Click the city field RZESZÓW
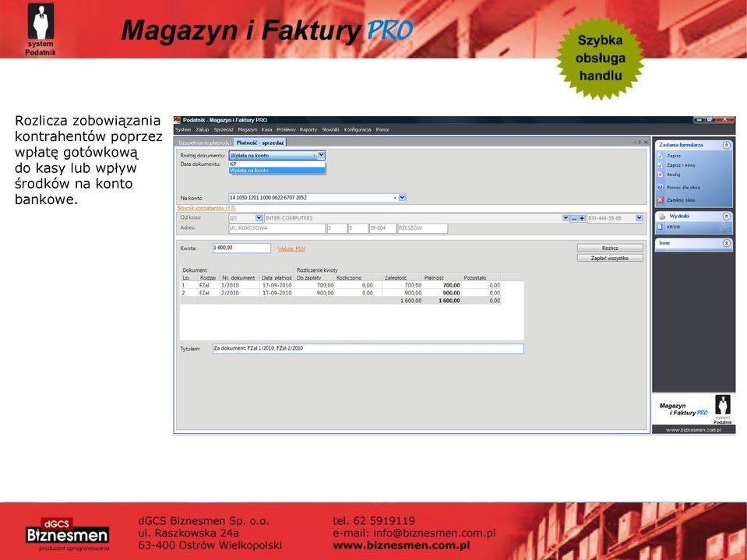 [422, 228]
